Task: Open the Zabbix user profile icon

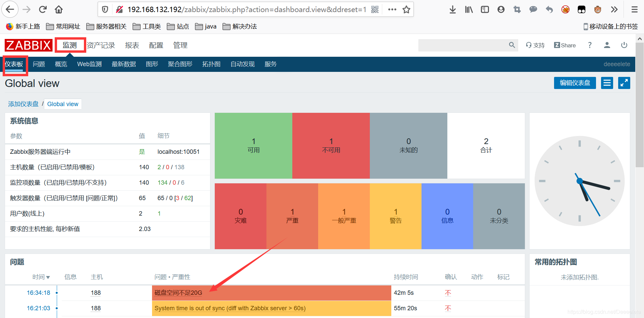Action: (607, 45)
